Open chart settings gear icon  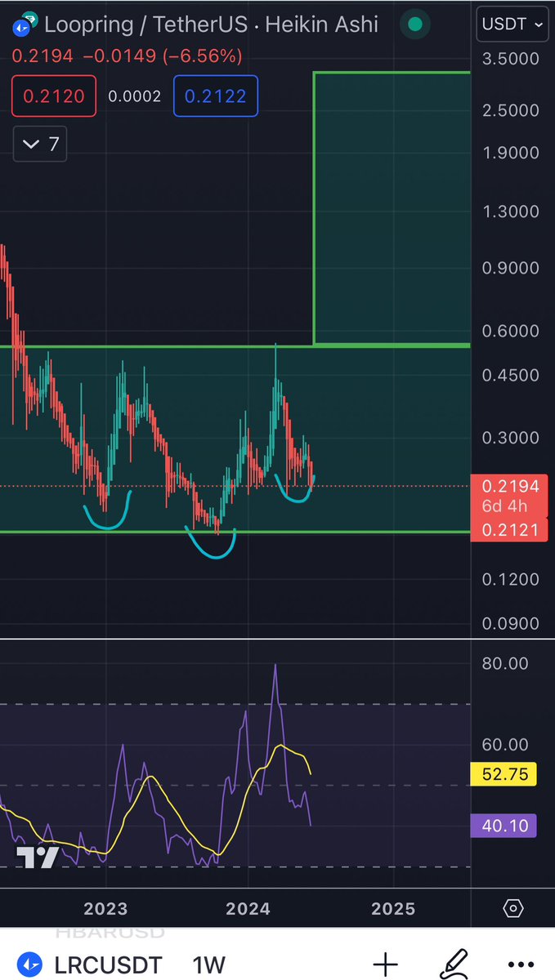pos(512,908)
